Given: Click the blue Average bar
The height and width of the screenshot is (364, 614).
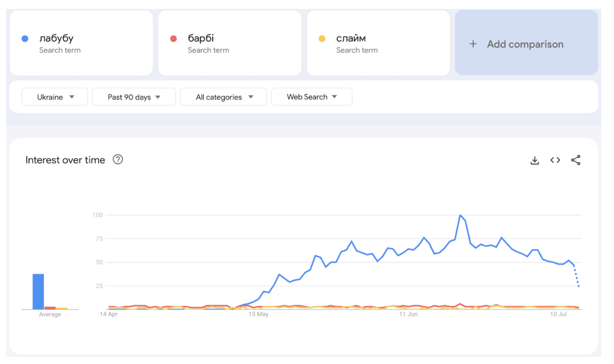Looking at the screenshot, I should (38, 291).
